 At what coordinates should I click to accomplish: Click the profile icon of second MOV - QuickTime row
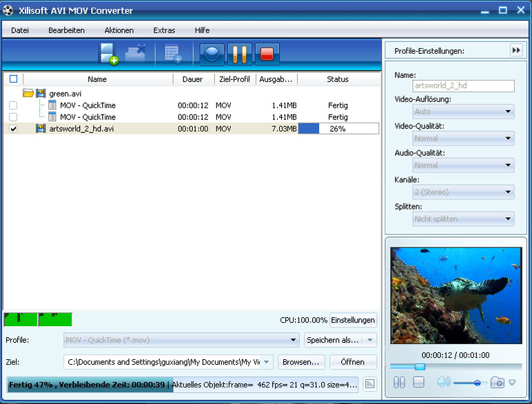(x=52, y=117)
